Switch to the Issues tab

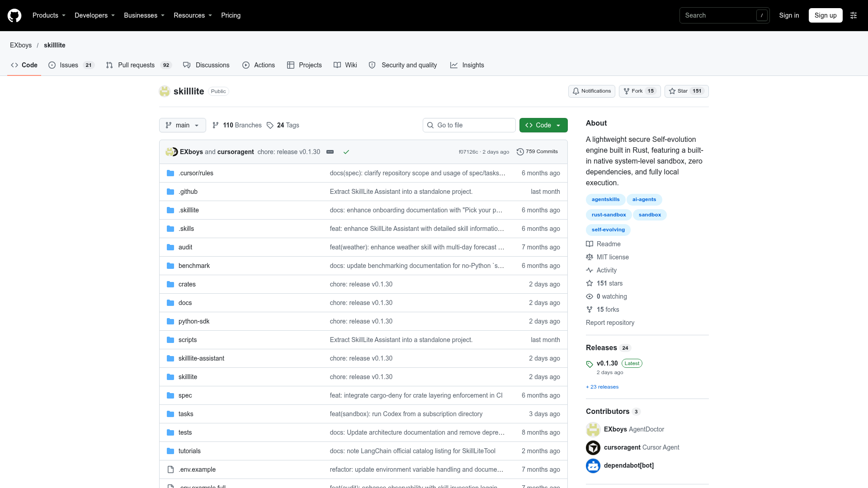point(71,65)
